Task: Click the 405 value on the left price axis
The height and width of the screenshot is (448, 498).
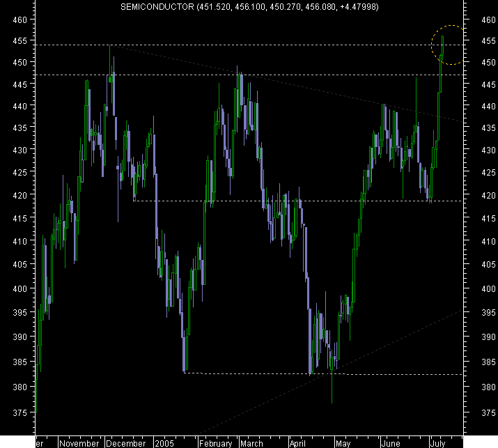Action: click(x=20, y=264)
